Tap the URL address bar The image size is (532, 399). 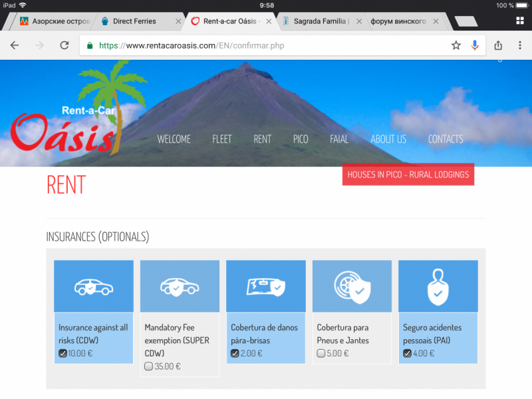pyautogui.click(x=266, y=45)
